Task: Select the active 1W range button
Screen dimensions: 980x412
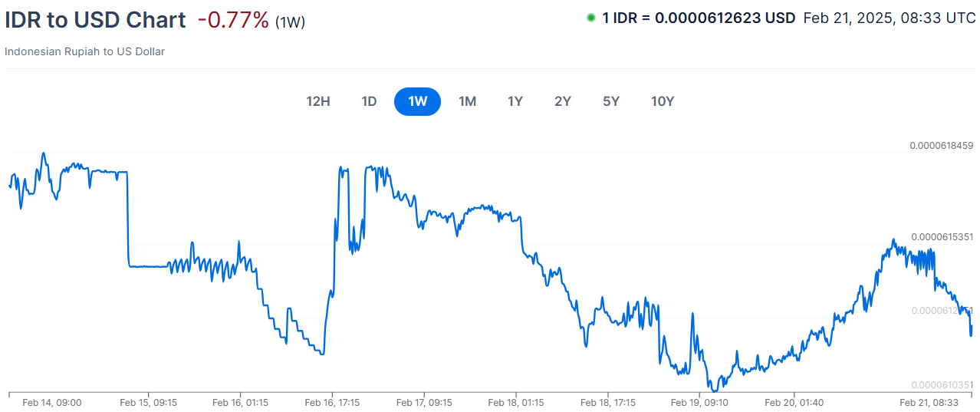Action: (417, 101)
